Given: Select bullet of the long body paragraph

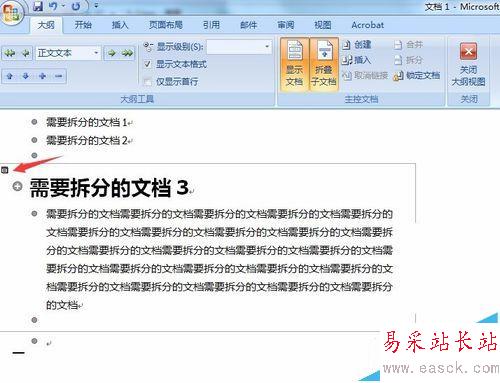Looking at the screenshot, I should (x=34, y=213).
